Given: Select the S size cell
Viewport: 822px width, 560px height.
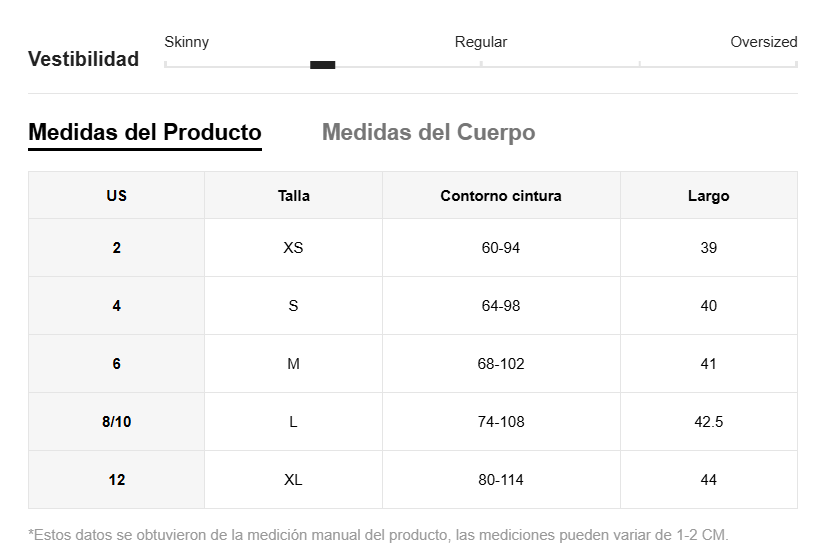Looking at the screenshot, I should [x=293, y=306].
